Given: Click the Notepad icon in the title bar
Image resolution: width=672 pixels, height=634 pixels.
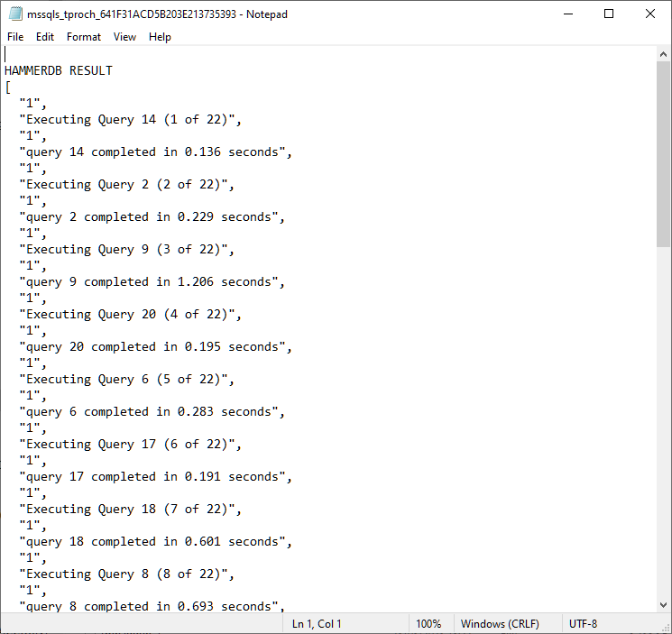Looking at the screenshot, I should [15, 14].
